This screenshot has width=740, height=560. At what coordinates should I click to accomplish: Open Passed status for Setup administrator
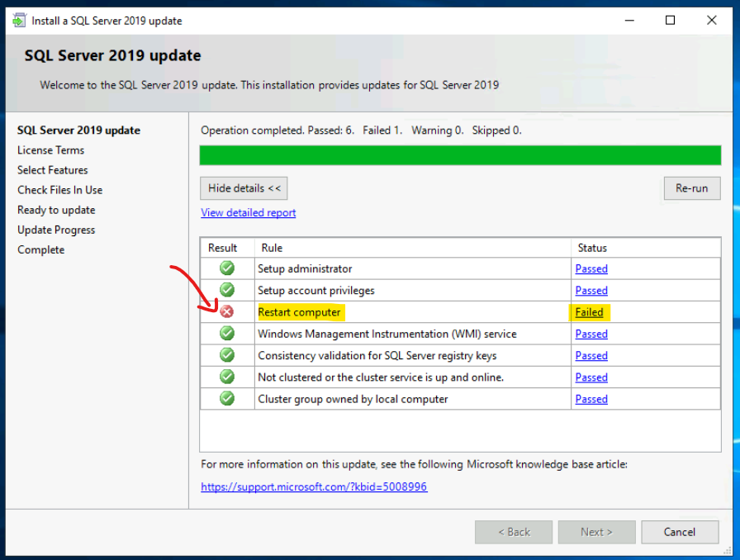click(591, 268)
